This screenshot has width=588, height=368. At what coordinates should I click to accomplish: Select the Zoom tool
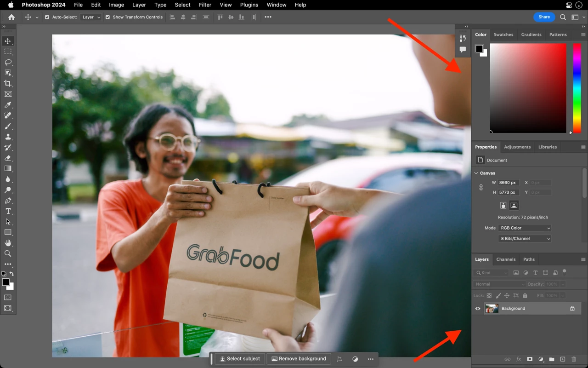tap(8, 253)
